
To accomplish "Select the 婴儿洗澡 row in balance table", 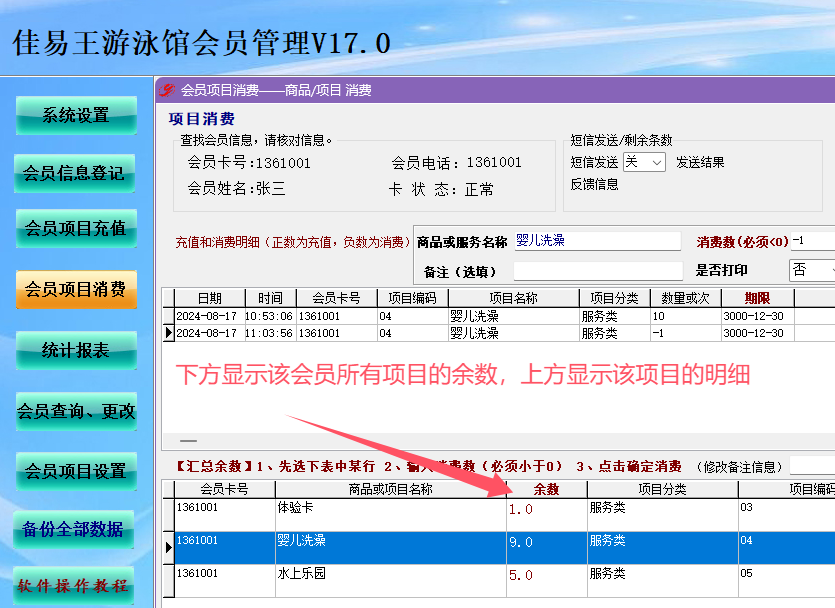I will [498, 548].
